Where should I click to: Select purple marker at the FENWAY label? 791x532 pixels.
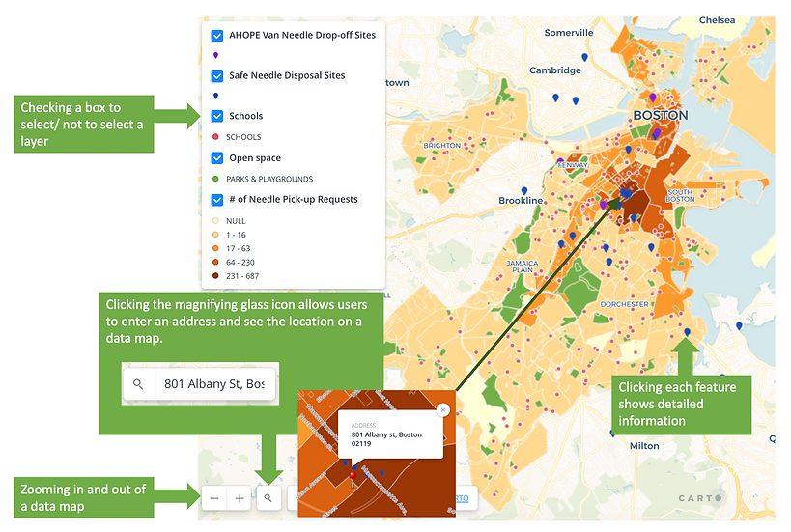pyautogui.click(x=560, y=162)
